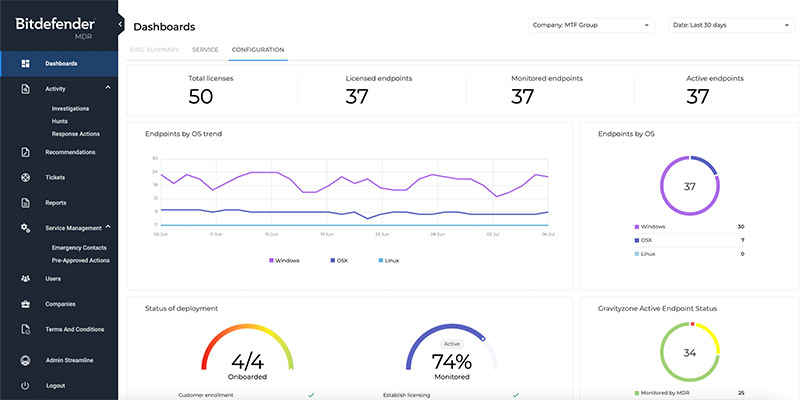This screenshot has height=400, width=800.
Task: Open Hunts under Activity
Action: coord(60,121)
